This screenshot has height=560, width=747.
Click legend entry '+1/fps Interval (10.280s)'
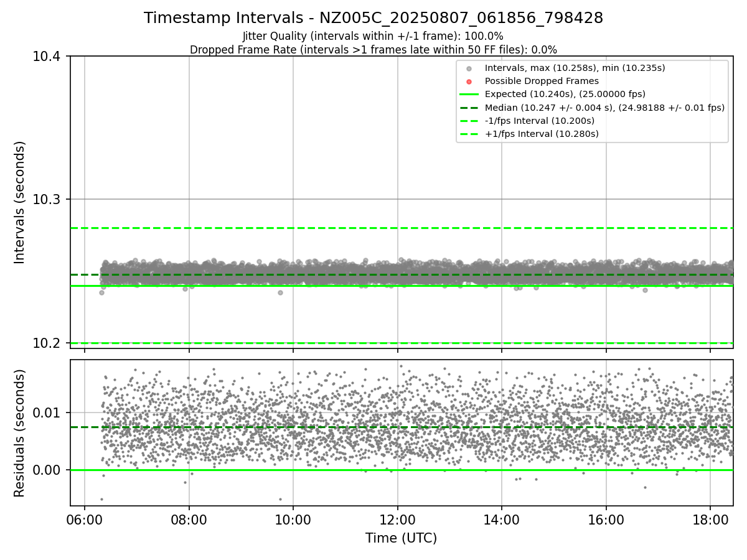click(542, 134)
